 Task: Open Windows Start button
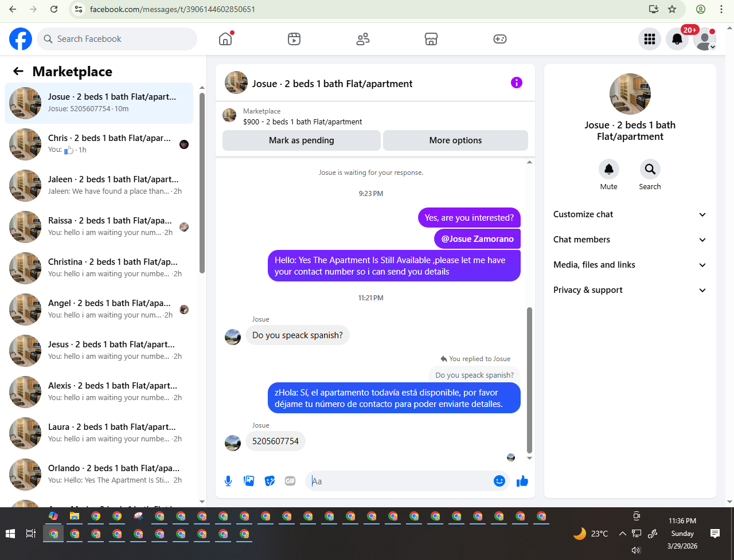click(10, 534)
